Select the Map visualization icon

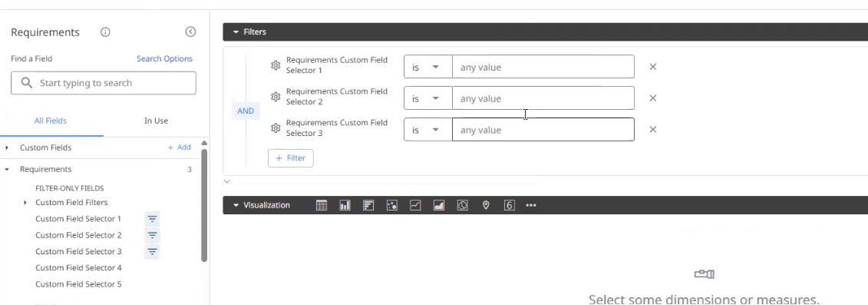click(486, 205)
